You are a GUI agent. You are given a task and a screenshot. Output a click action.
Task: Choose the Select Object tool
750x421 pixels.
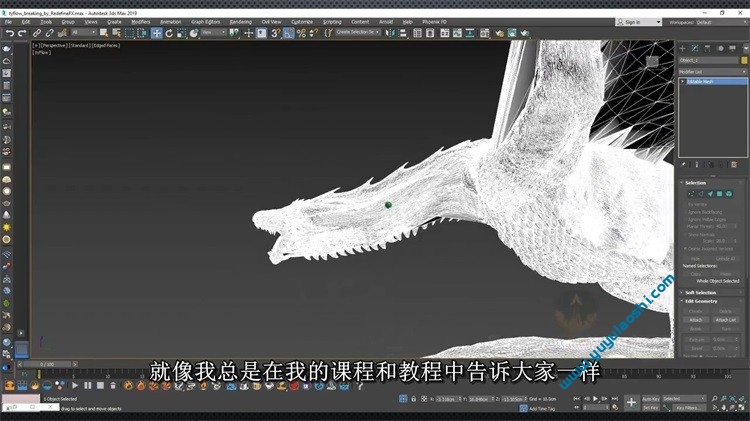coord(104,33)
